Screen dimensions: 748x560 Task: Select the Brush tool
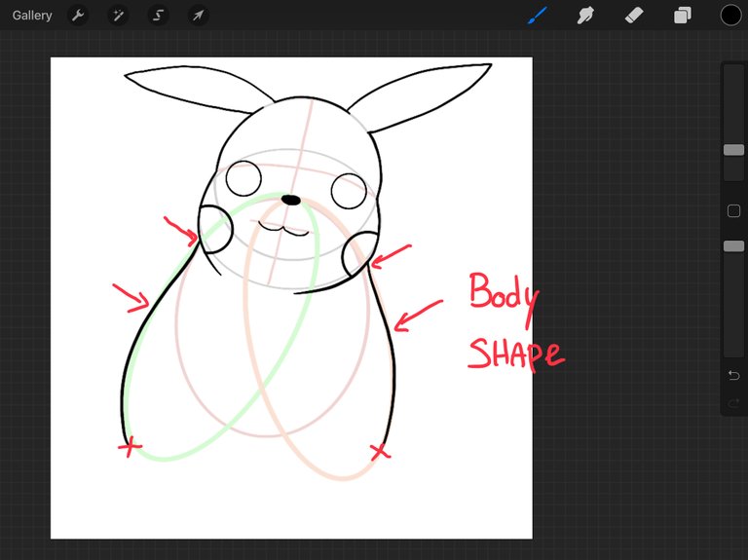(538, 16)
